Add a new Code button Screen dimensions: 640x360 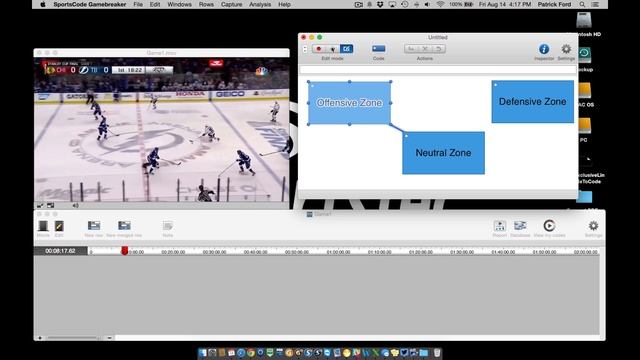(378, 49)
